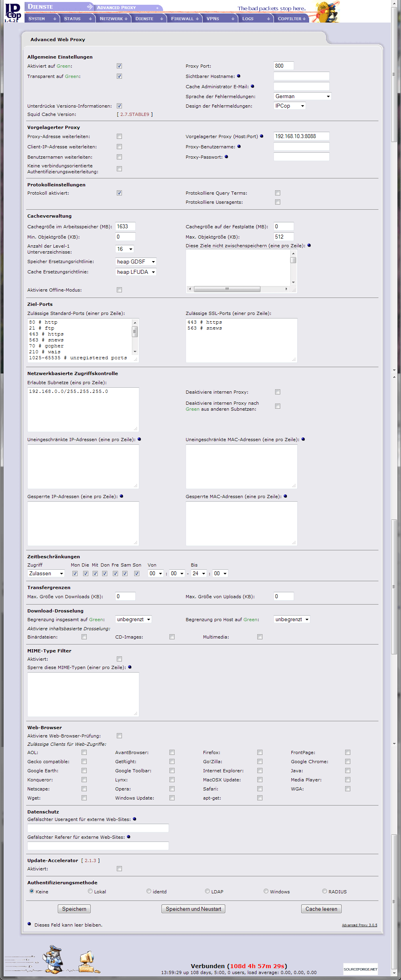Viewport: 401px width, 980px height.
Task: Click info dot beside Gesperrte MAC-Adressen
Action: pyautogui.click(x=285, y=496)
